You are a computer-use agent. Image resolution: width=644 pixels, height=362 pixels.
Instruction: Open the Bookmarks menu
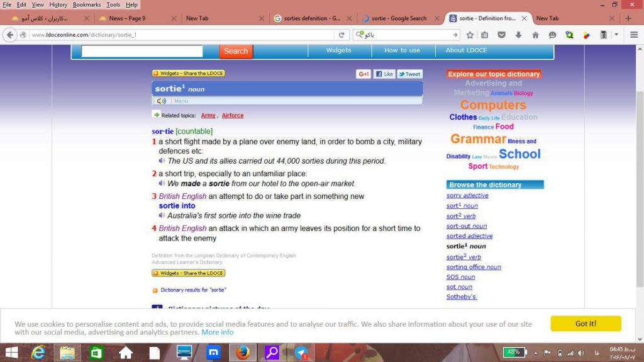pyautogui.click(x=87, y=4)
